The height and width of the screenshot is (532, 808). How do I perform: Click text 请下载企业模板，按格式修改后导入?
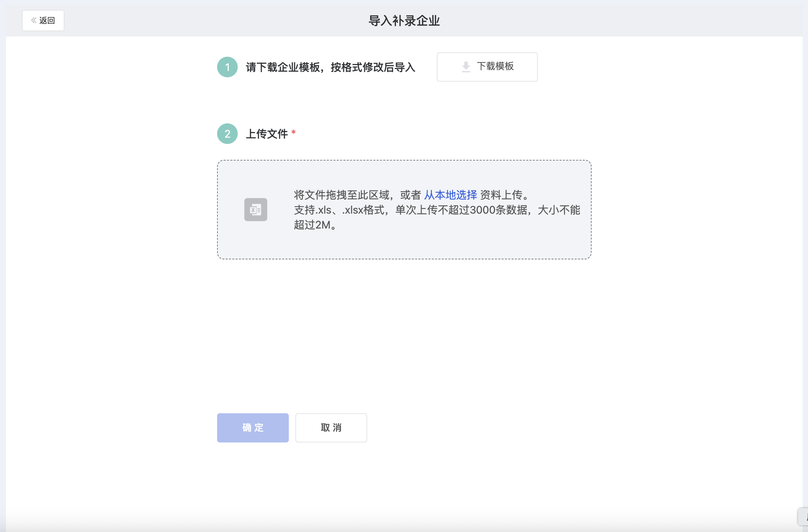click(x=331, y=67)
